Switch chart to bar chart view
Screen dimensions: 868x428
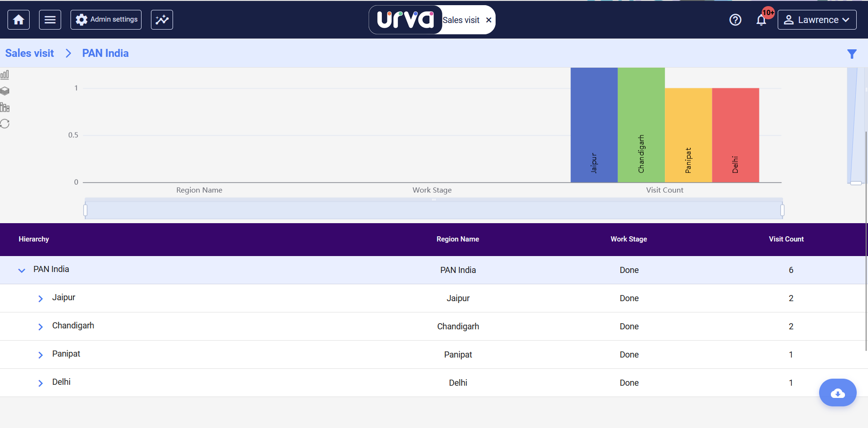click(5, 75)
